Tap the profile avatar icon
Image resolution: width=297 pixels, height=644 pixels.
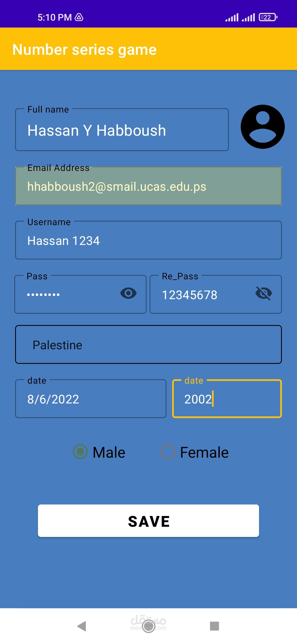(263, 127)
